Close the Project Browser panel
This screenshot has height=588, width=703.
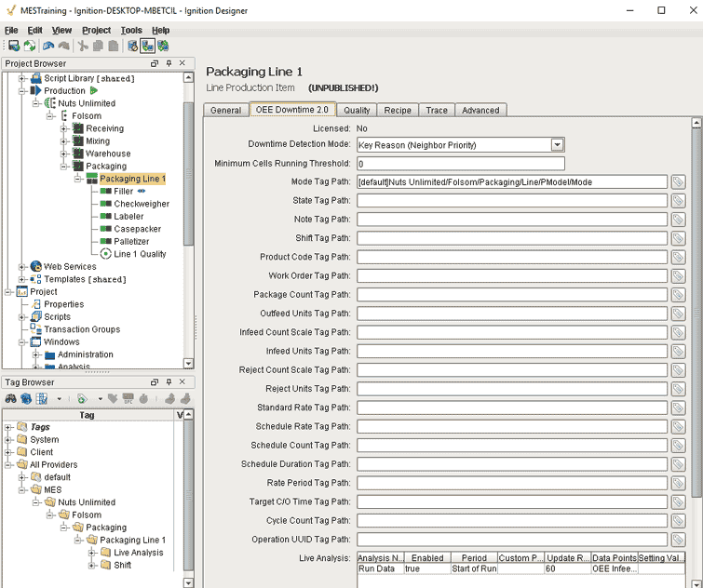pos(182,63)
